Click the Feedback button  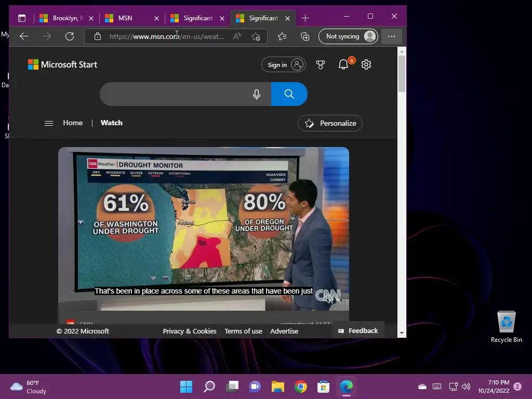tap(358, 331)
